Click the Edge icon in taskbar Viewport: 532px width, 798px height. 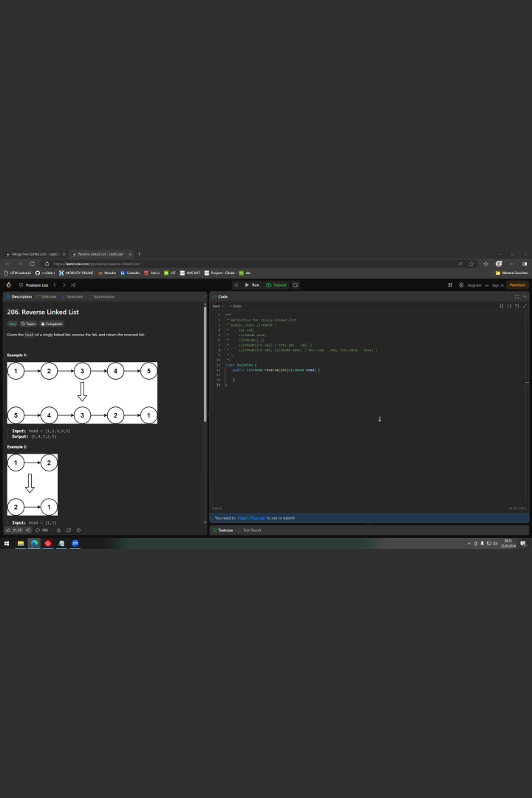pyautogui.click(x=34, y=544)
